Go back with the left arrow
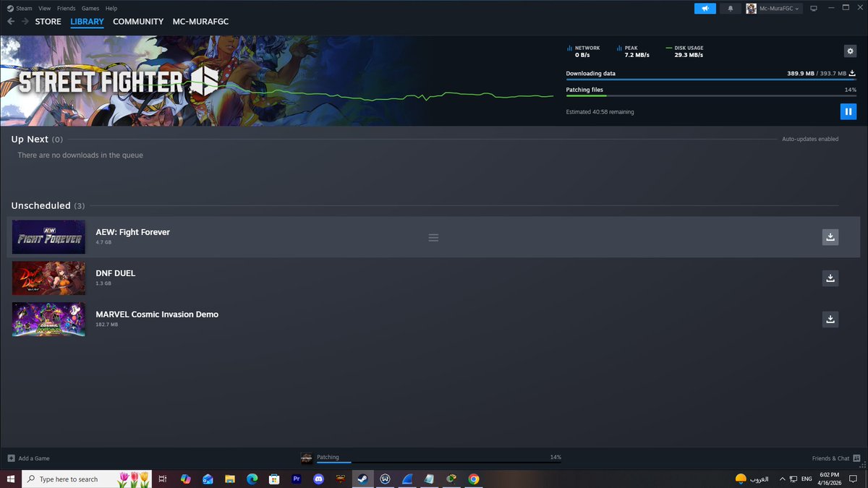Screen dimensions: 868x488 coord(11,22)
